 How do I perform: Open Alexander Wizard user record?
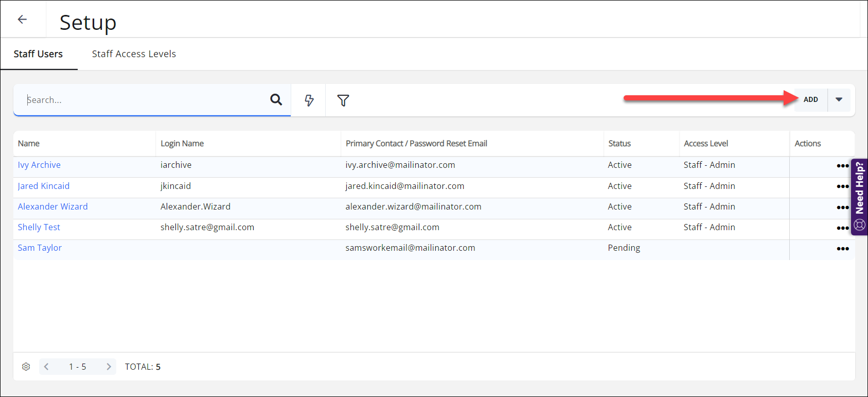click(x=53, y=206)
